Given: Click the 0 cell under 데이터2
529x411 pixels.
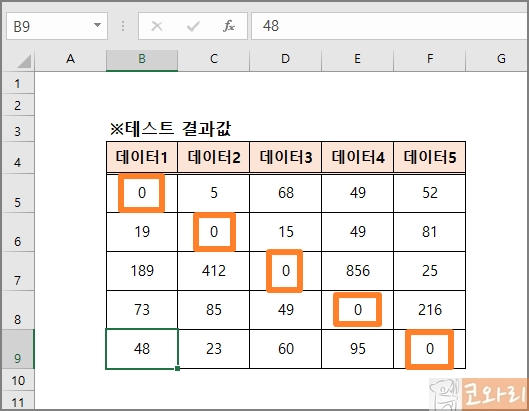Looking at the screenshot, I should 214,232.
